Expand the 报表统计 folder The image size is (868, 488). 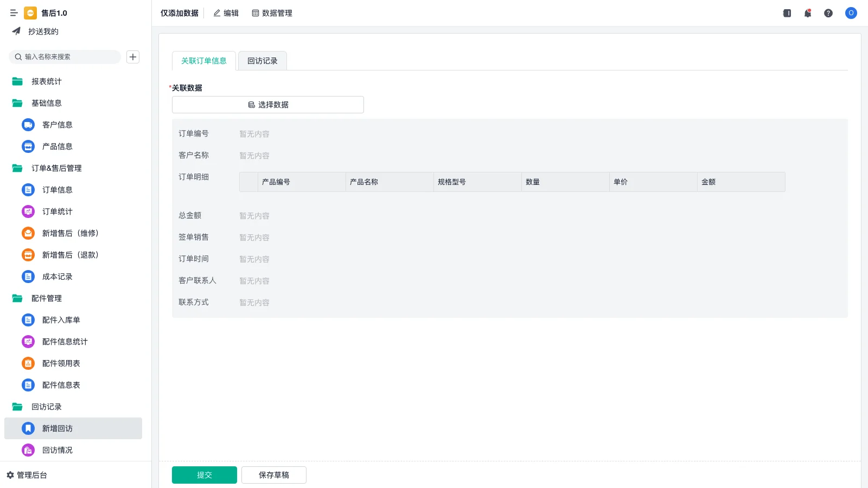(x=46, y=81)
